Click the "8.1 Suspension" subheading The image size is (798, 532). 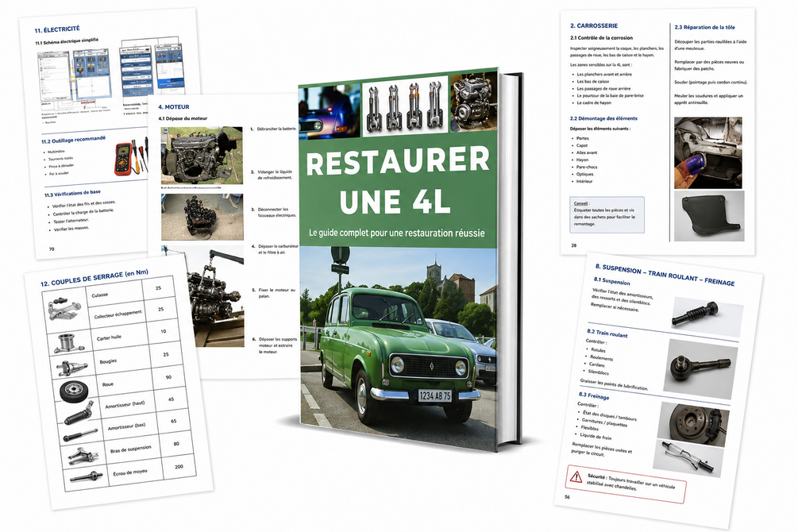[611, 280]
